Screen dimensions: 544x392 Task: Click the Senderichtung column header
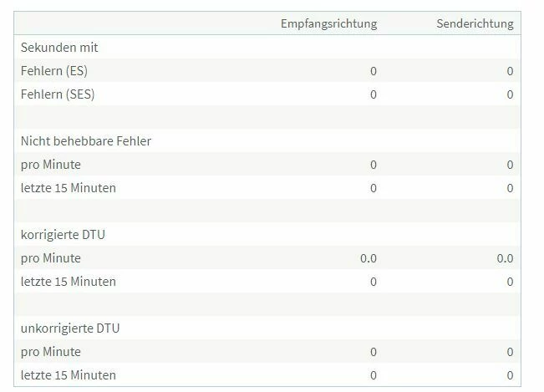tap(474, 23)
